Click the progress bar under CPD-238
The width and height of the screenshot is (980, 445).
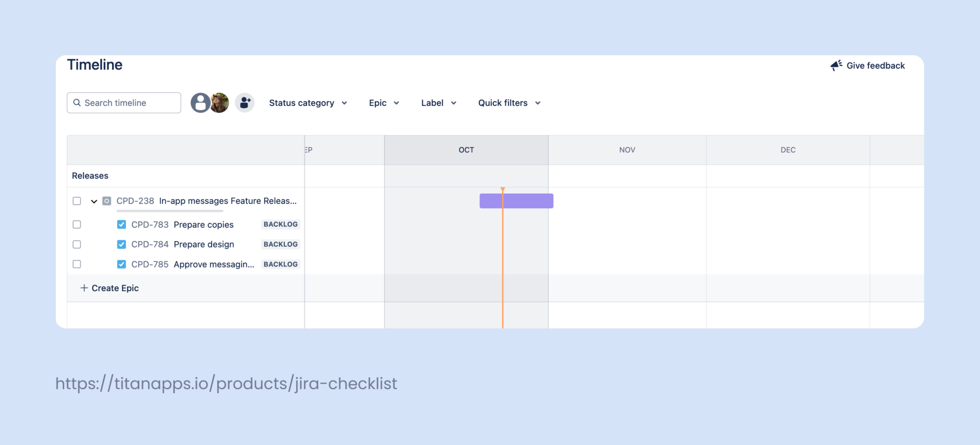169,210
